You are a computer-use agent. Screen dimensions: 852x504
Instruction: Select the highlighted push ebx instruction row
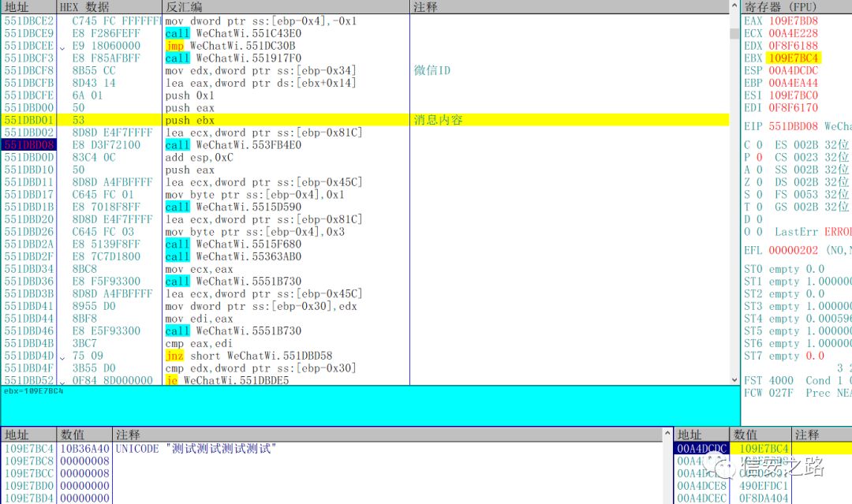coord(364,120)
